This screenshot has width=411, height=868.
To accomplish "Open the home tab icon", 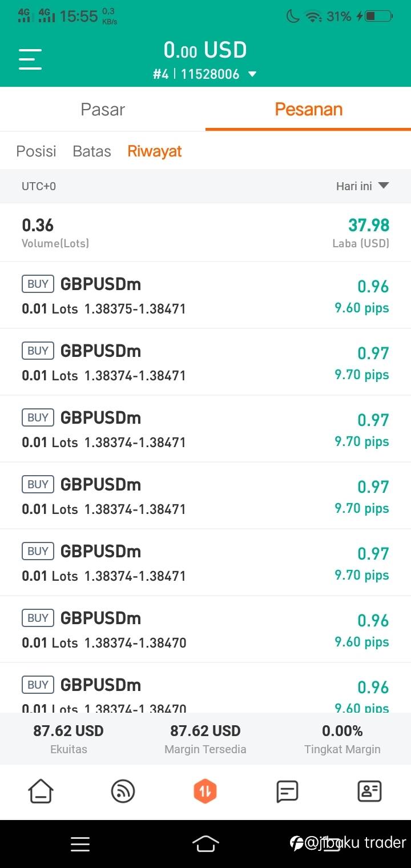I will click(41, 791).
